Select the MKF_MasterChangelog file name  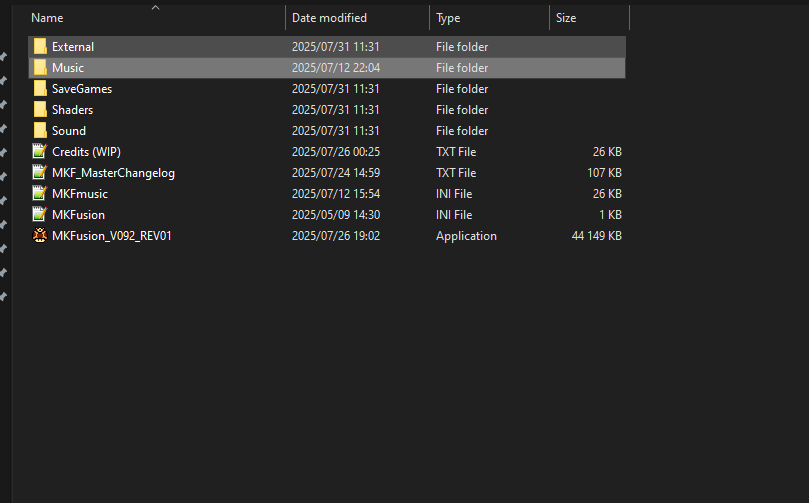pyautogui.click(x=113, y=173)
